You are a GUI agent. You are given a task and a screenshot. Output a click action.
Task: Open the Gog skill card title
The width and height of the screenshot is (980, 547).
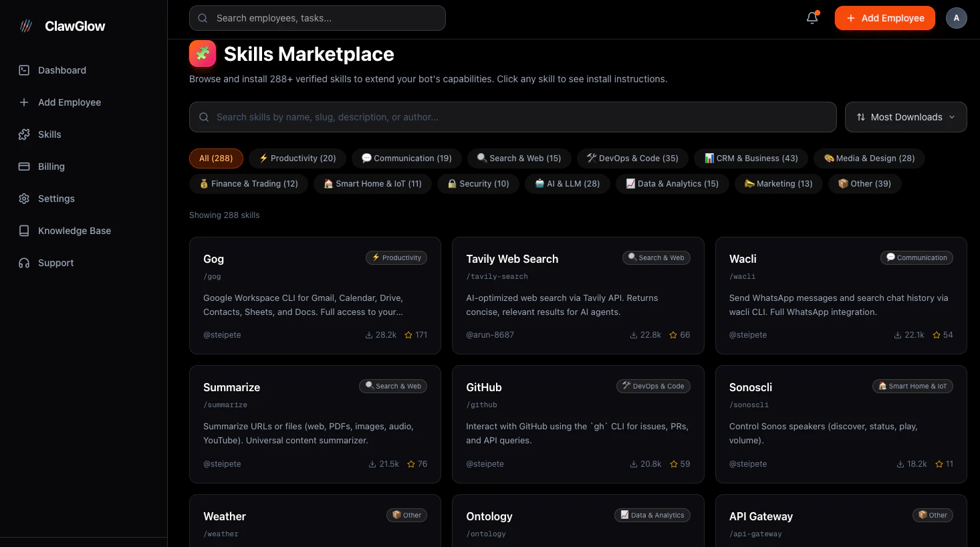[214, 259]
